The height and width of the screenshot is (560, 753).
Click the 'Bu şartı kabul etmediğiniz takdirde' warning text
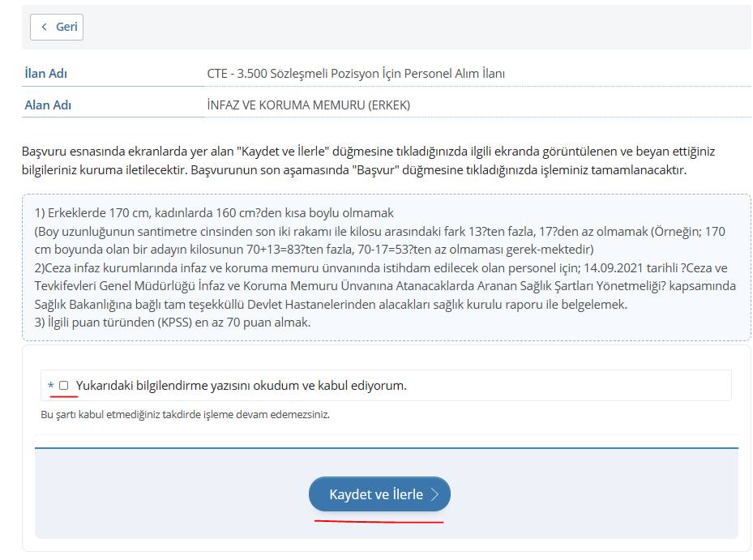186,414
